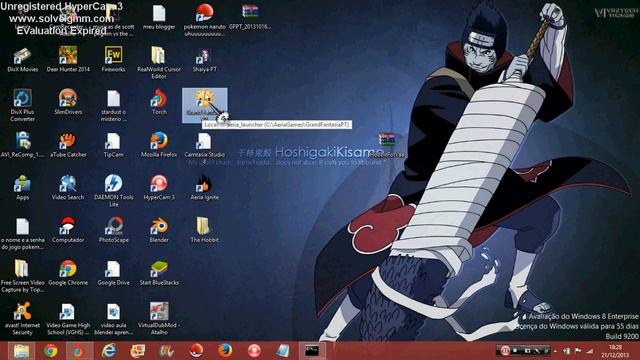Screen dimensions: 640x360
Task: Select the SlimDrivers desktop icon
Action: pyautogui.click(x=68, y=102)
